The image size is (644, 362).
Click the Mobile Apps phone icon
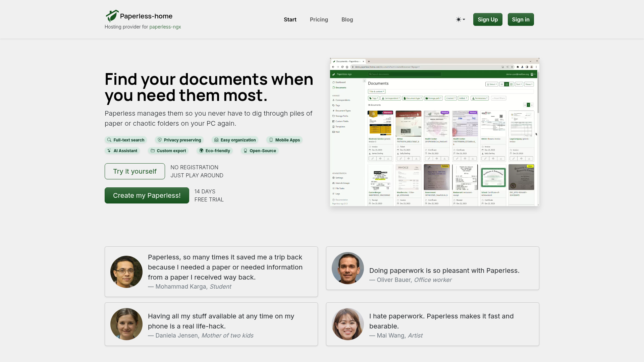[x=271, y=140]
